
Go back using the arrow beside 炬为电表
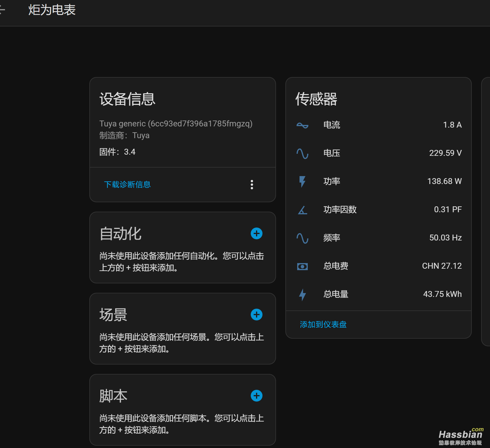(x=2, y=10)
